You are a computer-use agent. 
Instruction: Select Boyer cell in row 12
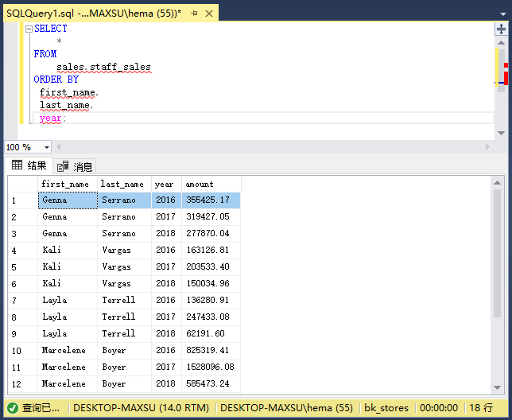pyautogui.click(x=124, y=383)
